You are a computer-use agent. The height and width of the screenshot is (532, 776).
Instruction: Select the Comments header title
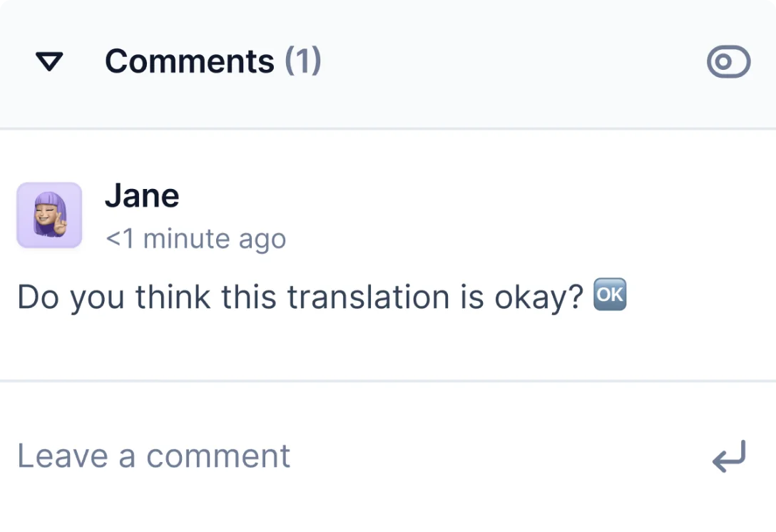tap(189, 61)
